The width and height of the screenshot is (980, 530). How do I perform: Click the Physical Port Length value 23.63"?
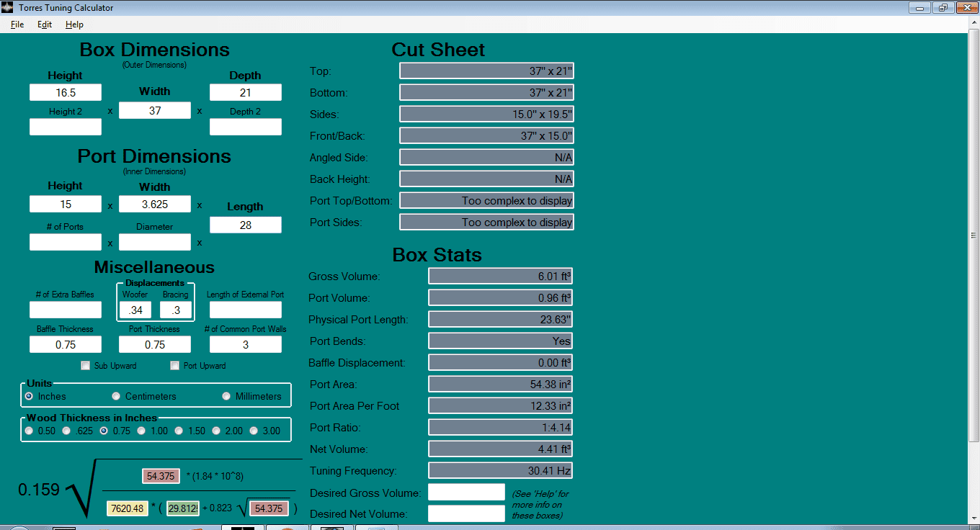[501, 319]
